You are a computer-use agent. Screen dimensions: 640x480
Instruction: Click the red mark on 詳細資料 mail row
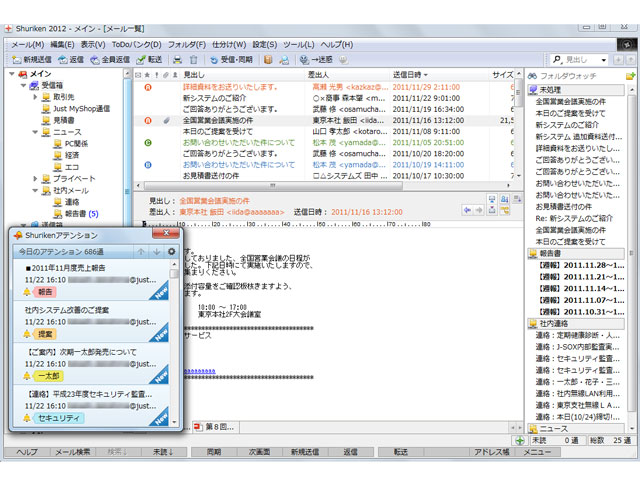point(148,87)
